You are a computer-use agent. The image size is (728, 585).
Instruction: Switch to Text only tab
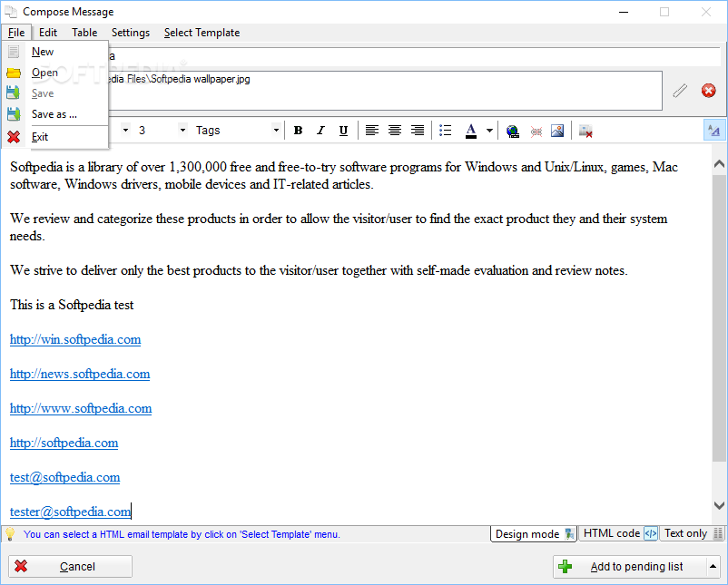pos(692,533)
